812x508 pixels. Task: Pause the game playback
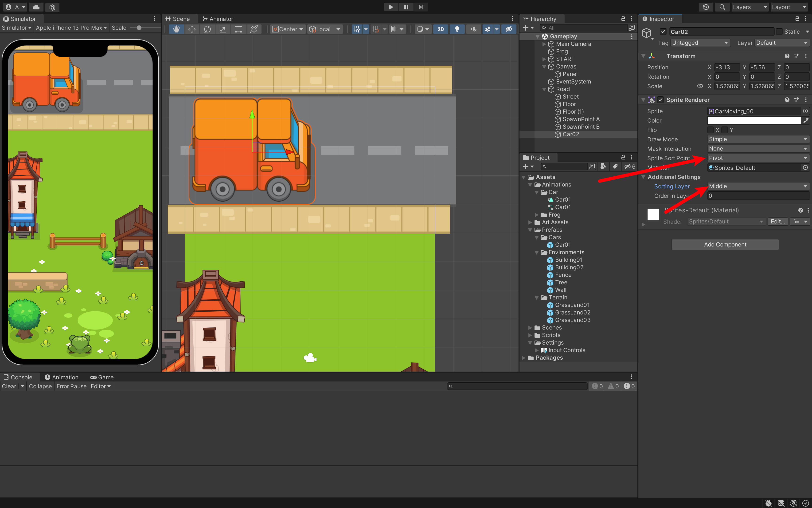click(406, 7)
